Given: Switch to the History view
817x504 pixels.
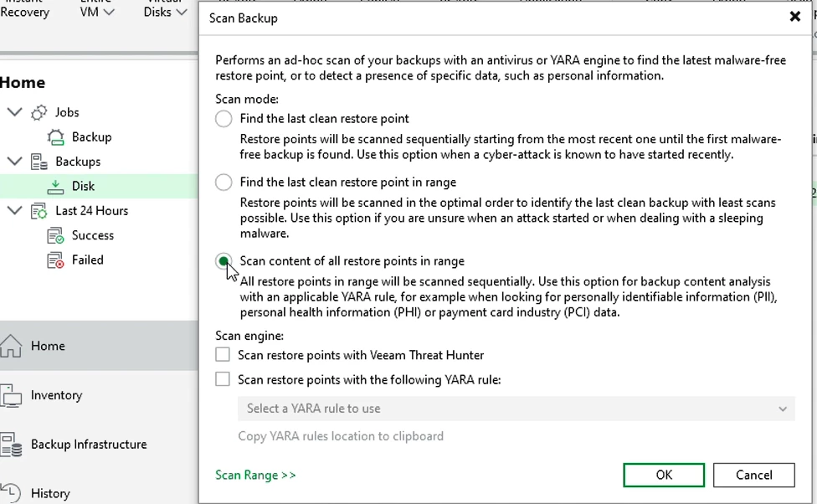Looking at the screenshot, I should [50, 493].
